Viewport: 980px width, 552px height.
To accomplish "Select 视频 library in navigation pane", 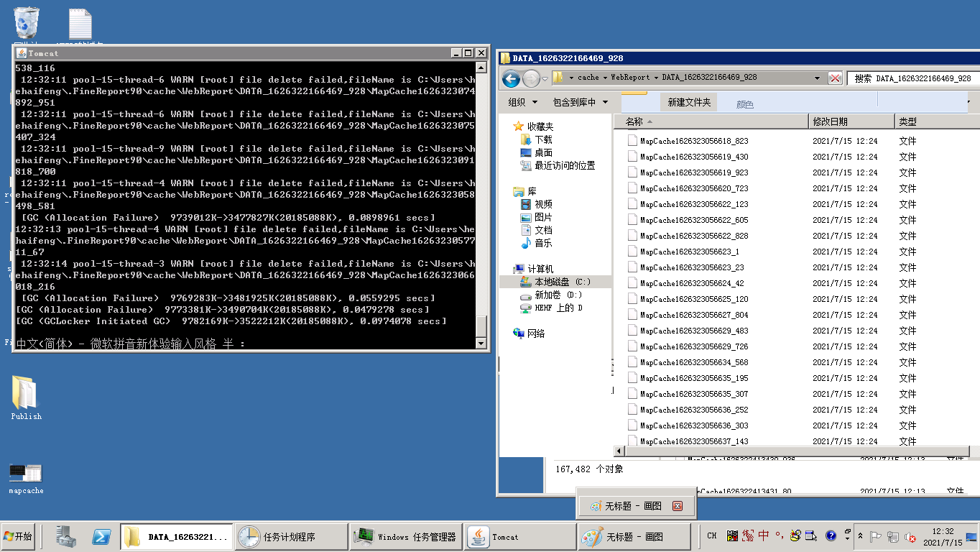I will coord(543,204).
